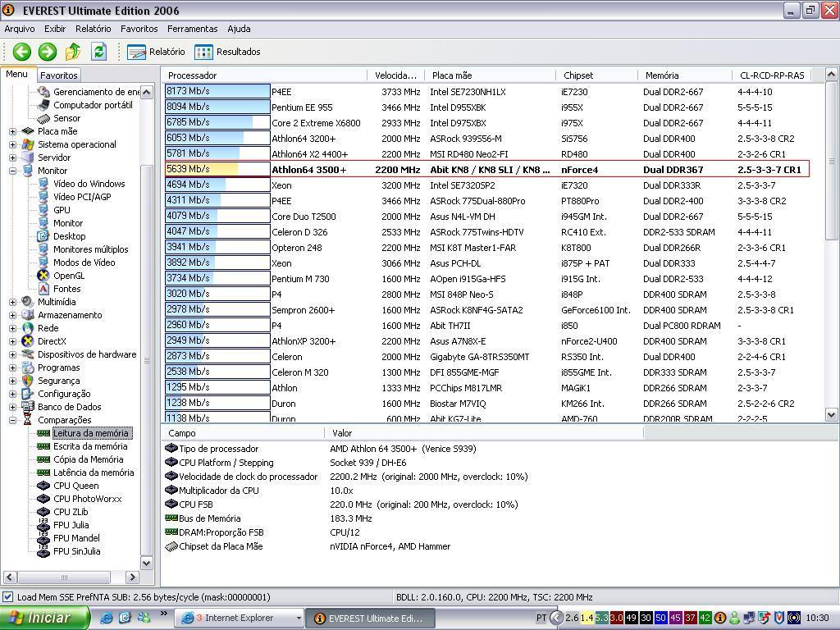Screen dimensions: 840x630
Task: Click the PT language indicator
Action: tap(541, 618)
